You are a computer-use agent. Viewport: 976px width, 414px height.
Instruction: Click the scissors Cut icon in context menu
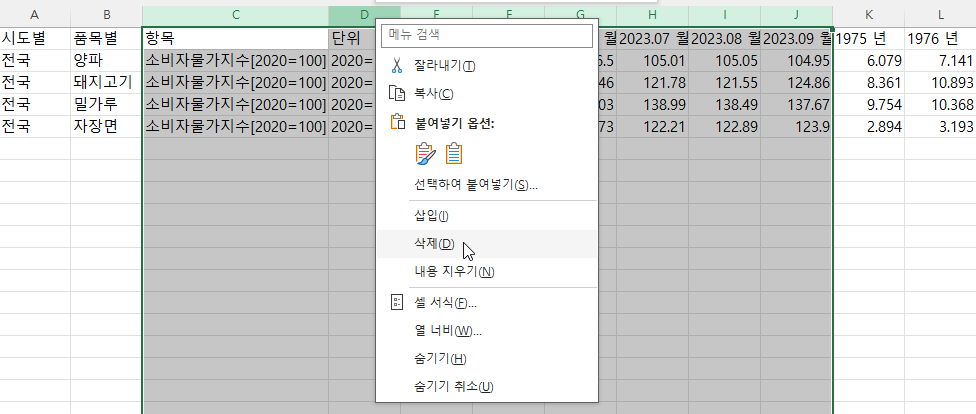click(396, 65)
